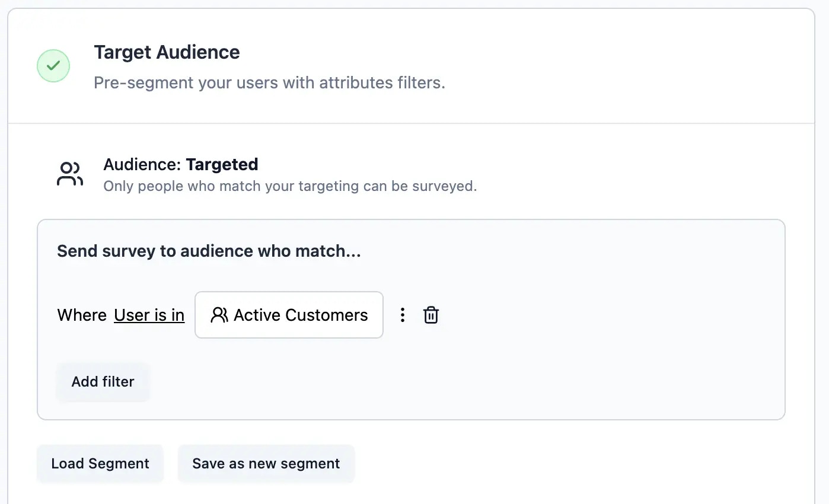Click Save as new segment
829x504 pixels.
point(266,464)
